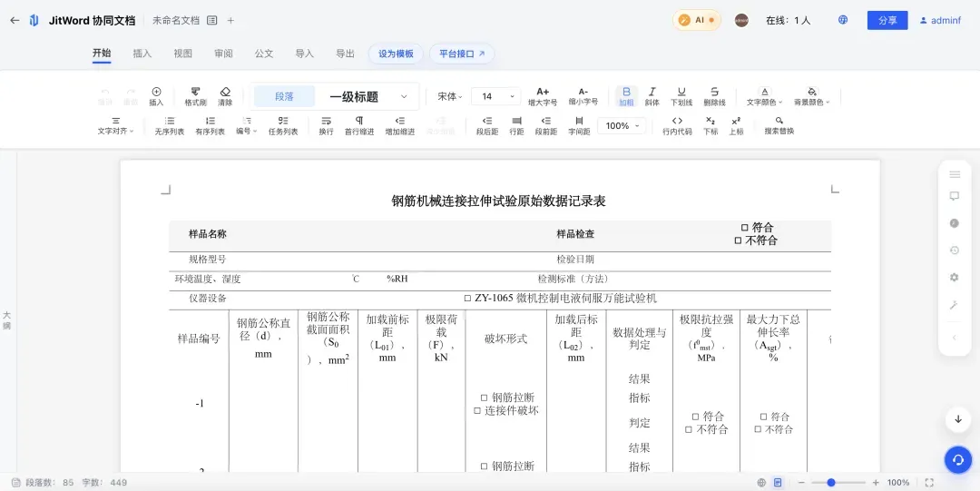Screen dimensions: 980x491
Task: Set spacing before paragraph (段前距)
Action: [546, 126]
